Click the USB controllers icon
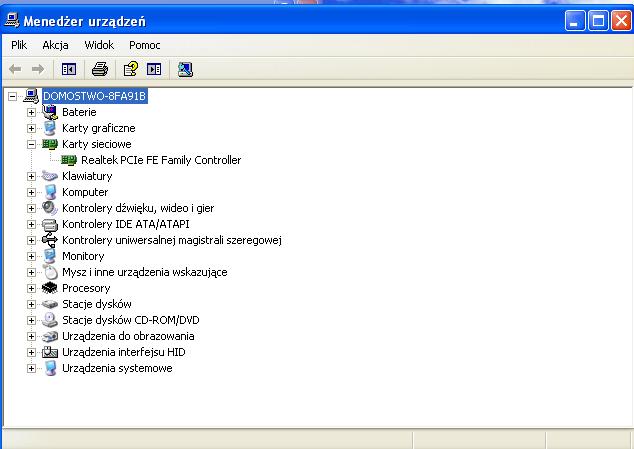Image resolution: width=634 pixels, height=449 pixels. tap(50, 240)
